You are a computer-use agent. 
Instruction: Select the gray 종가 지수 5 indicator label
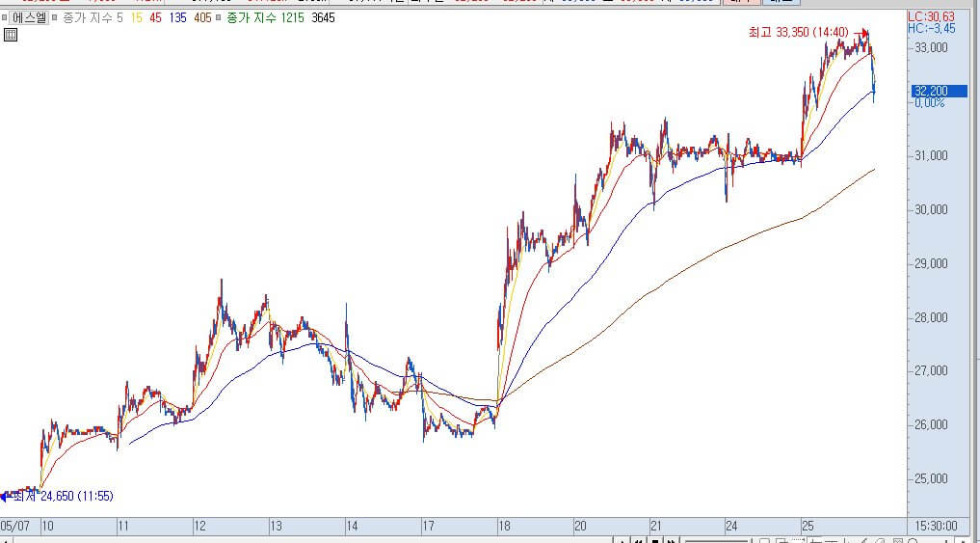pyautogui.click(x=93, y=18)
